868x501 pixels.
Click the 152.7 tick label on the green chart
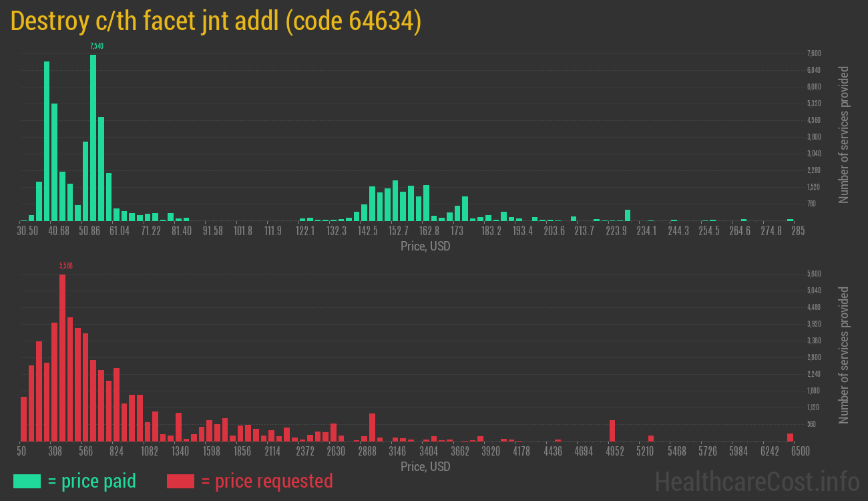pyautogui.click(x=399, y=231)
